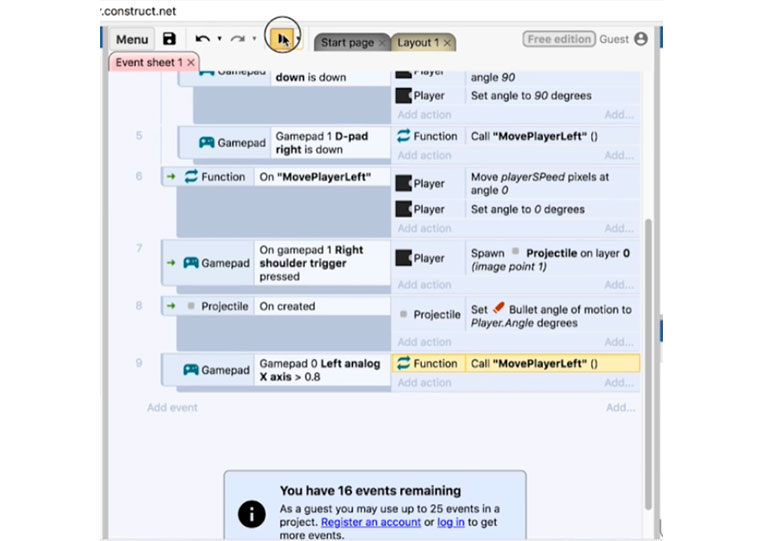Click the Guest account label
This screenshot has width=763, height=541.
pyautogui.click(x=614, y=39)
